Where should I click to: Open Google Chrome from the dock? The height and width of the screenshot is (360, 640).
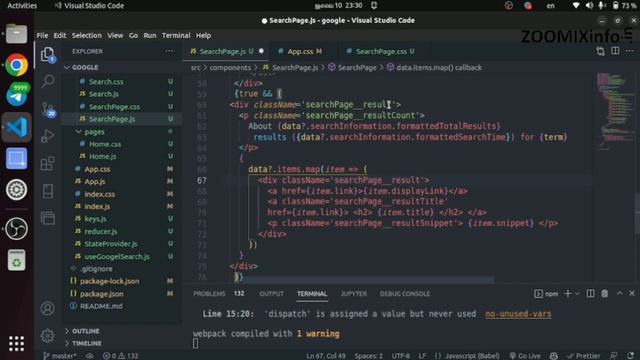(x=16, y=65)
